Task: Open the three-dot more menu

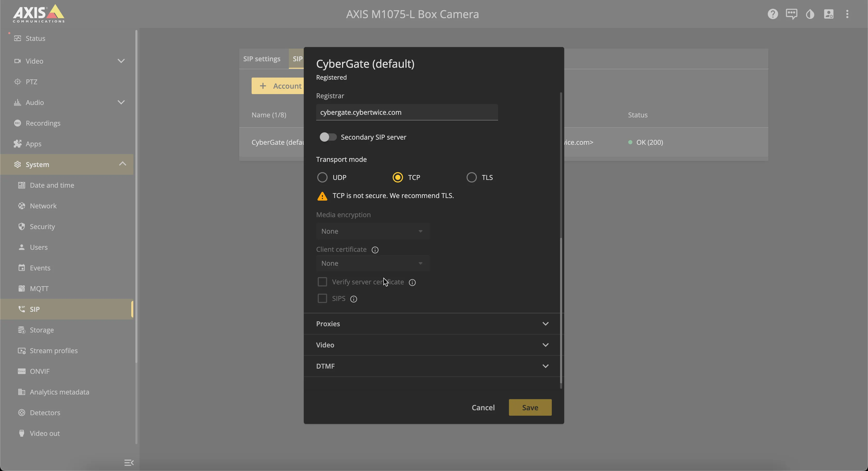Action: pos(847,14)
